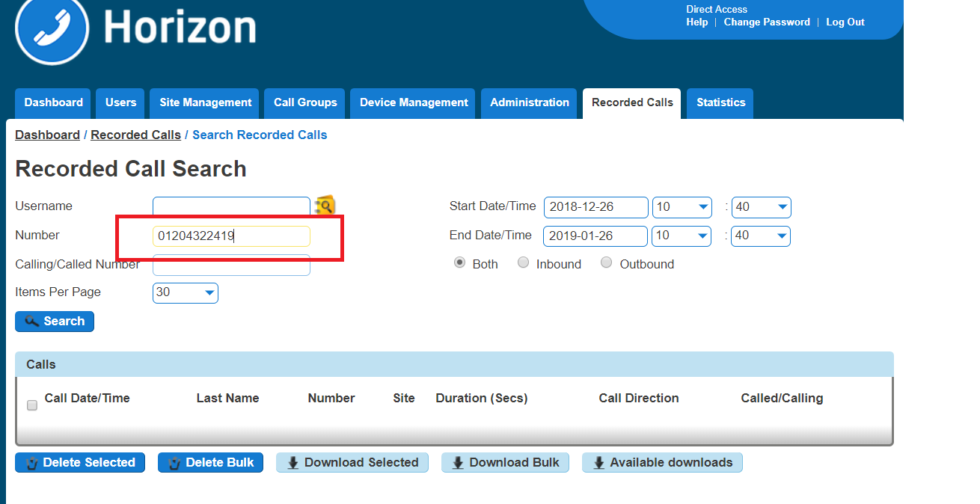
Task: Click the Call Direction column header
Action: coord(639,399)
